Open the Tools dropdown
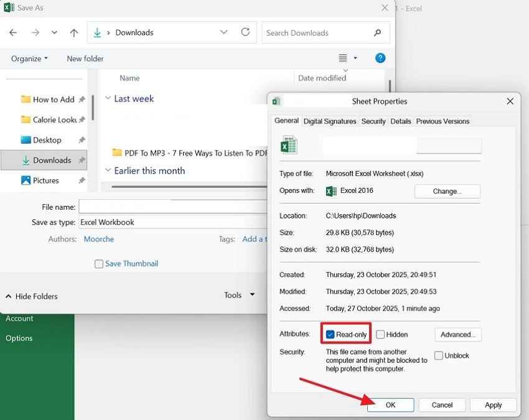 [239, 295]
